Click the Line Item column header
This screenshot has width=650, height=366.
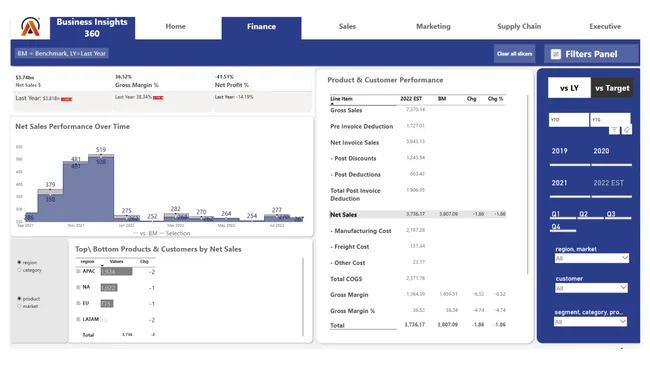[341, 99]
